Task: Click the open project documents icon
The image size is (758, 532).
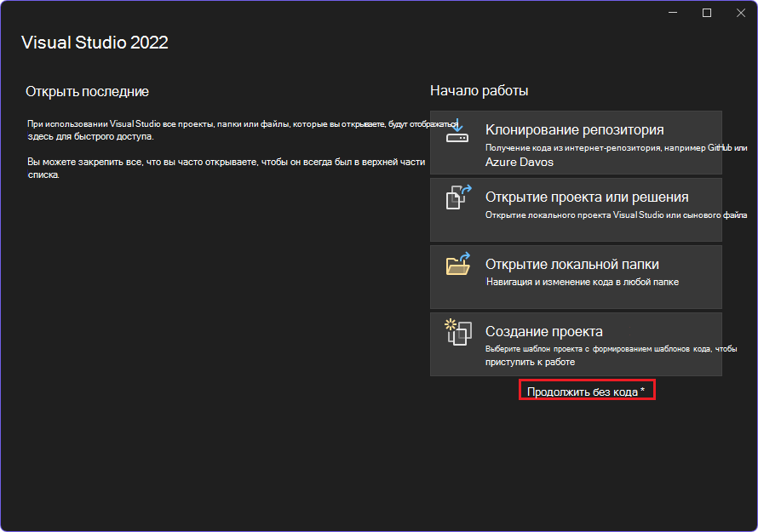Action: (458, 197)
